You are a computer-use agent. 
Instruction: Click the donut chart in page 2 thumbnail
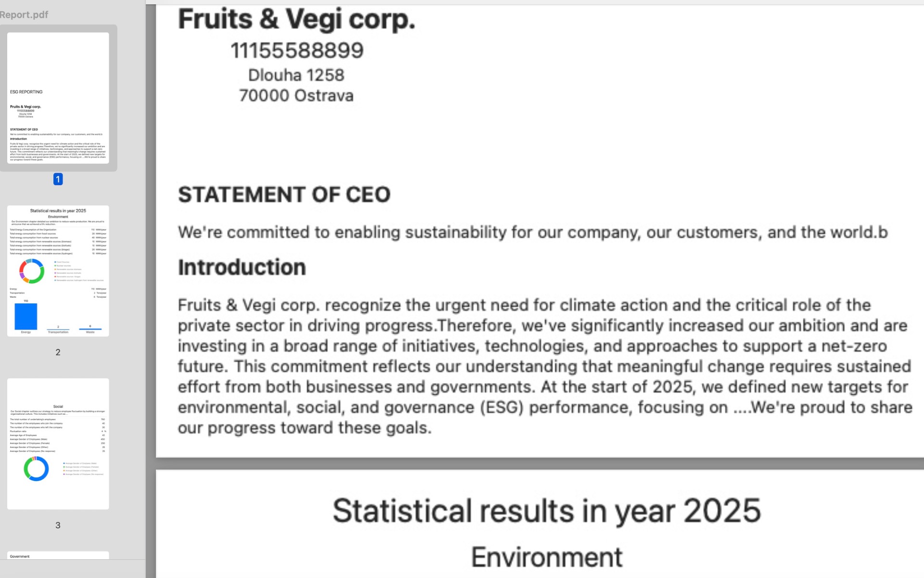[x=32, y=271]
